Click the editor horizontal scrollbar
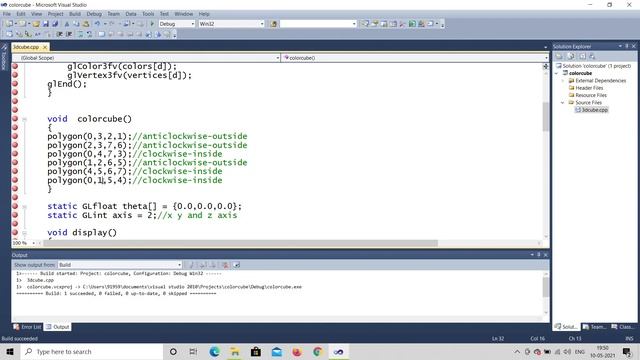The height and width of the screenshot is (360, 640). [241, 243]
